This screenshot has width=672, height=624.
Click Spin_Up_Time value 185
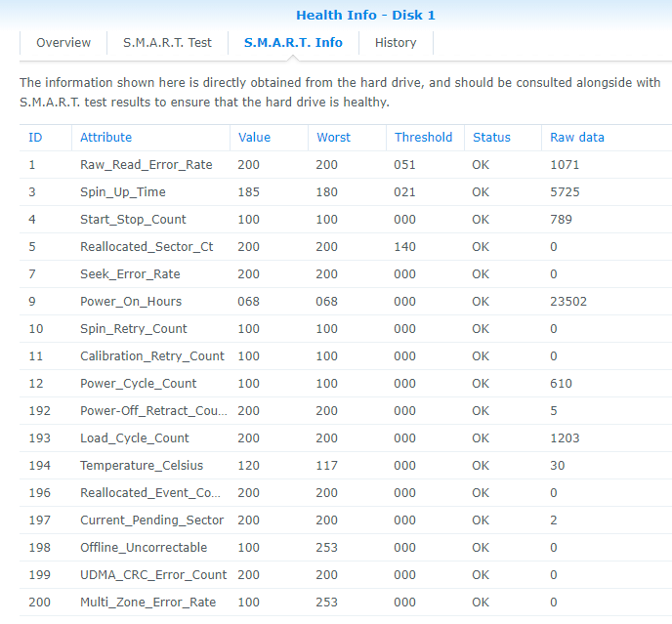248,192
